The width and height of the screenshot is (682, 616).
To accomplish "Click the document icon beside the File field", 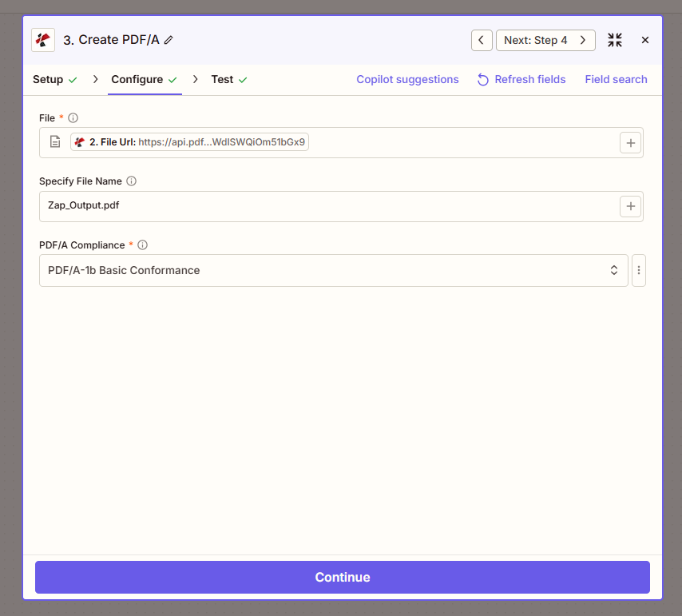I will point(54,142).
